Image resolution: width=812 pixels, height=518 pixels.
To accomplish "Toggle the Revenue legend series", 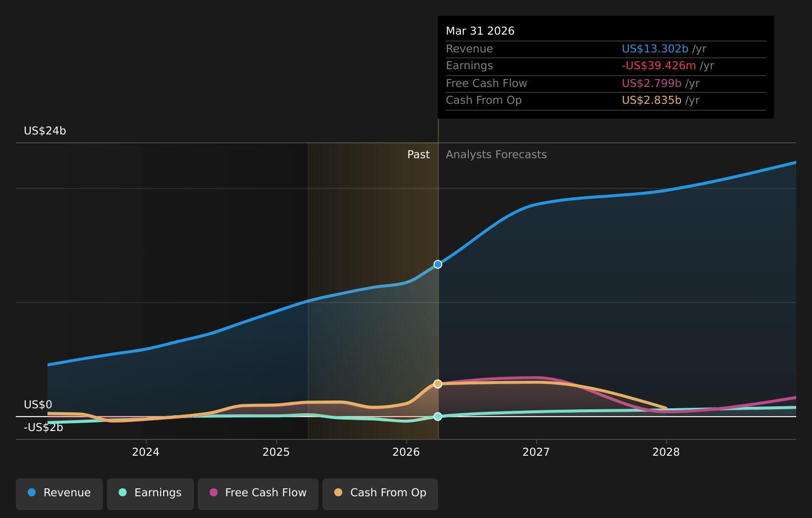I will click(x=59, y=494).
